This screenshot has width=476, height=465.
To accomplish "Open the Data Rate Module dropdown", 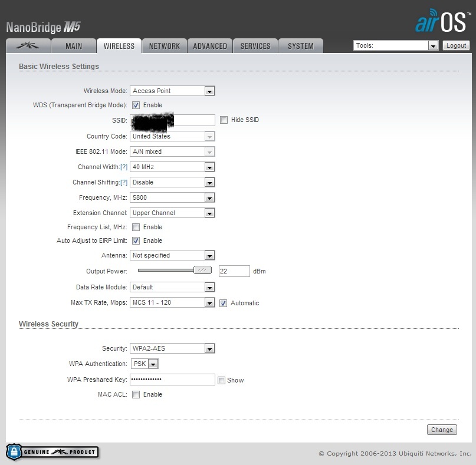I will 172,287.
